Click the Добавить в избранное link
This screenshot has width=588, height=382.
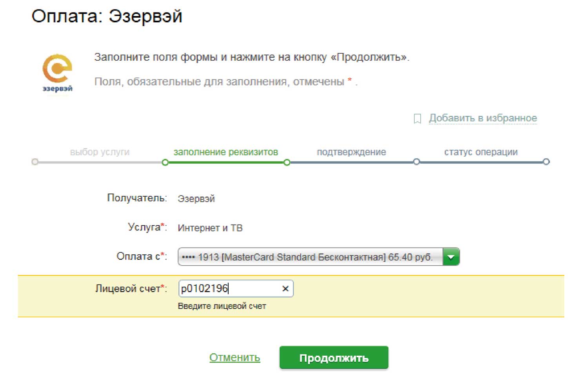[x=483, y=118]
